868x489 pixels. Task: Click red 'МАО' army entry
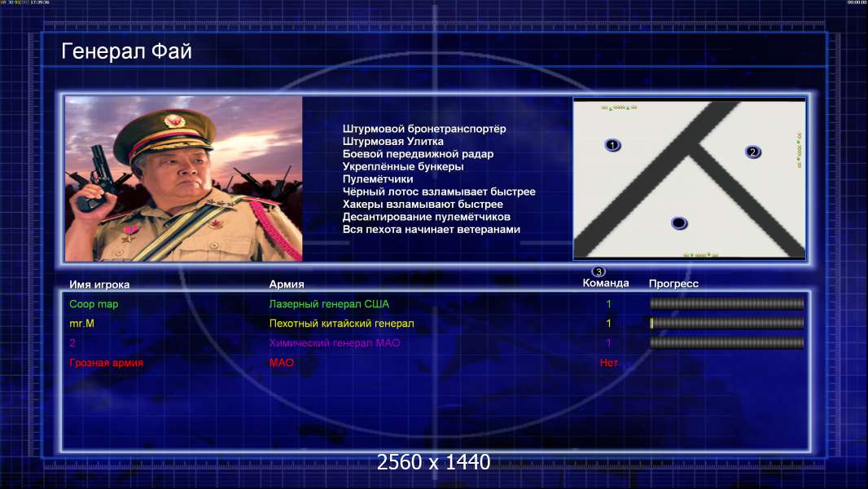click(281, 363)
